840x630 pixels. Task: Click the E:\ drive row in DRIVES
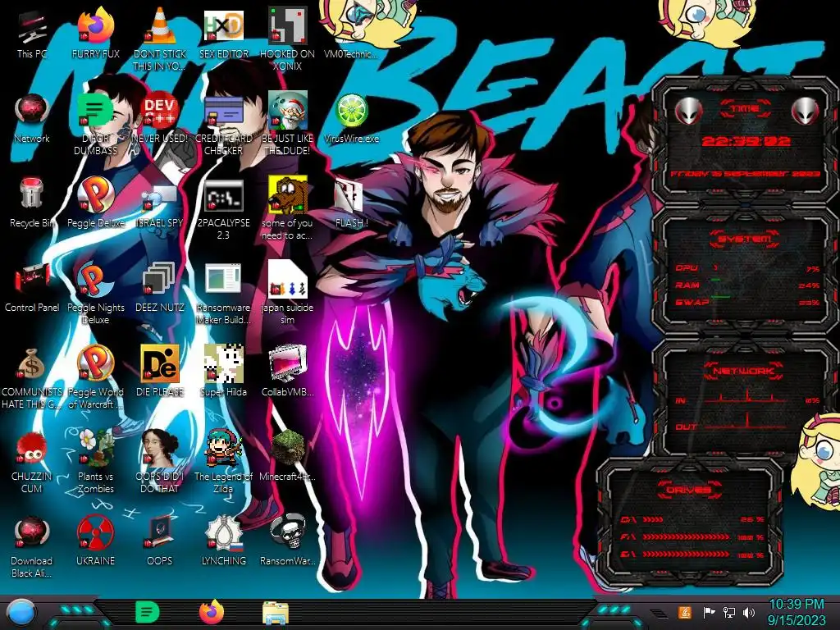point(692,555)
